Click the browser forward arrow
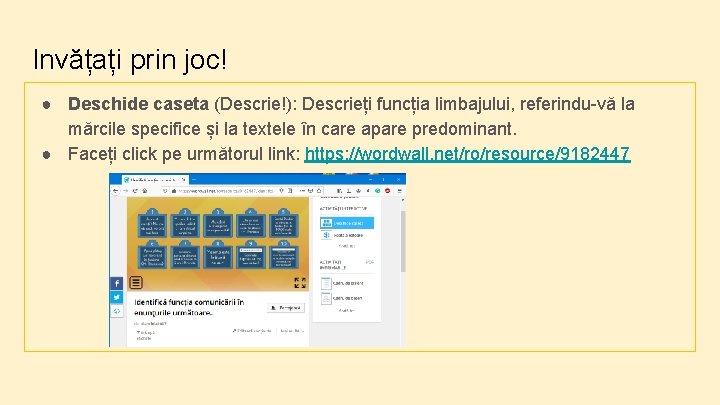The image size is (720, 405). (x=125, y=191)
